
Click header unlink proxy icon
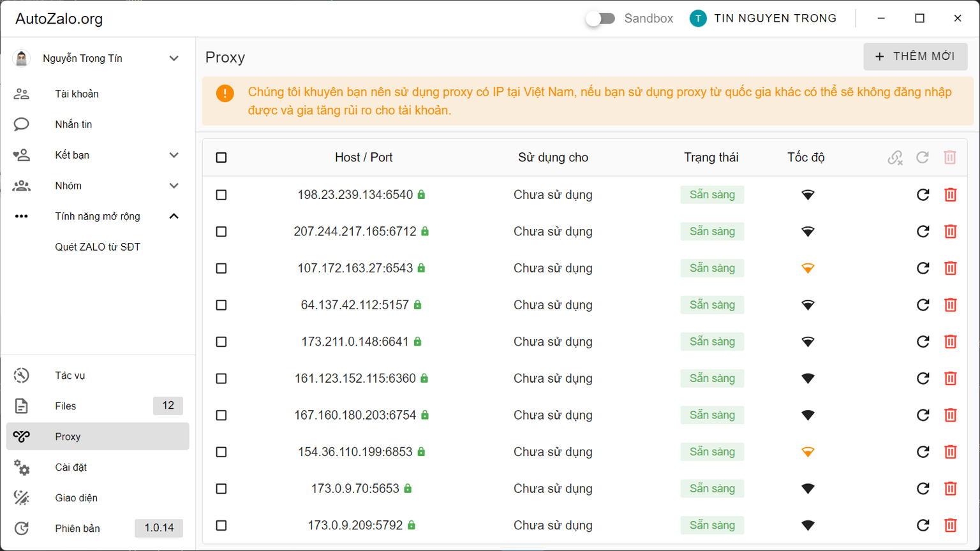(895, 158)
